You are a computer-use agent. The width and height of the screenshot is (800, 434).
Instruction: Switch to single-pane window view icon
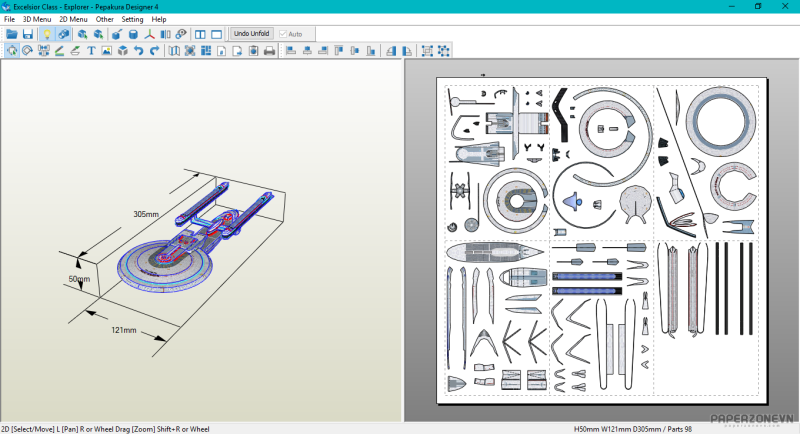[x=216, y=34]
